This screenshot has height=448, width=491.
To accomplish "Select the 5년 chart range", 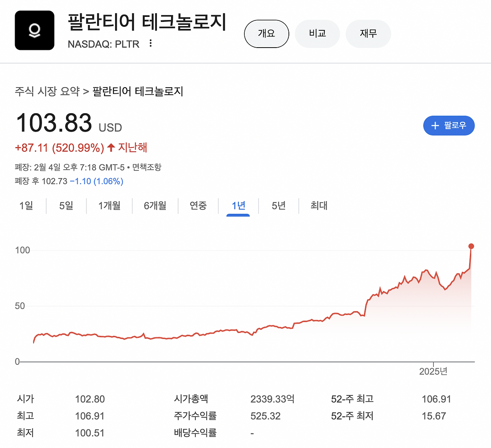I will tap(278, 206).
